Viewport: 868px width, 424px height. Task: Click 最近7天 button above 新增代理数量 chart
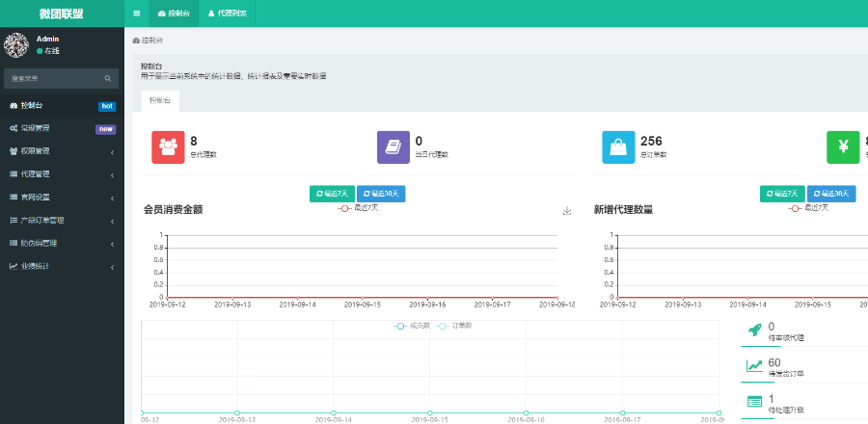(x=782, y=194)
